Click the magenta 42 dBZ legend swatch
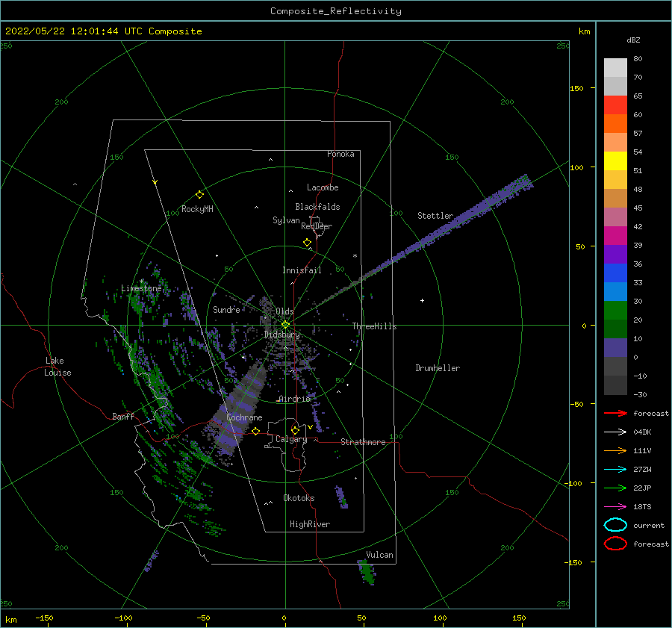This screenshot has height=628, width=672. click(x=615, y=236)
